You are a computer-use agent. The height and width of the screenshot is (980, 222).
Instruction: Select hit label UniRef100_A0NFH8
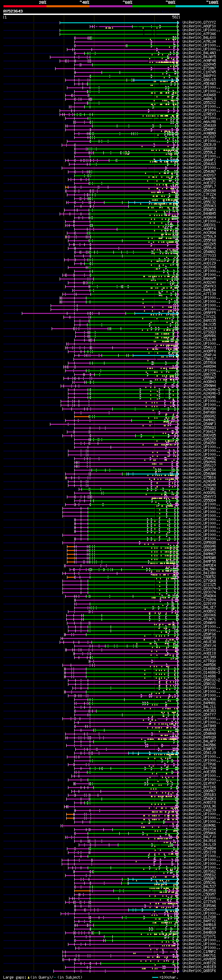(199, 60)
